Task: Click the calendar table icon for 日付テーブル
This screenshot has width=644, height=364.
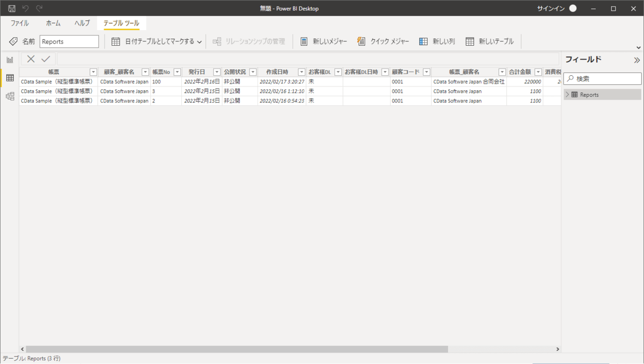Action: click(x=116, y=41)
